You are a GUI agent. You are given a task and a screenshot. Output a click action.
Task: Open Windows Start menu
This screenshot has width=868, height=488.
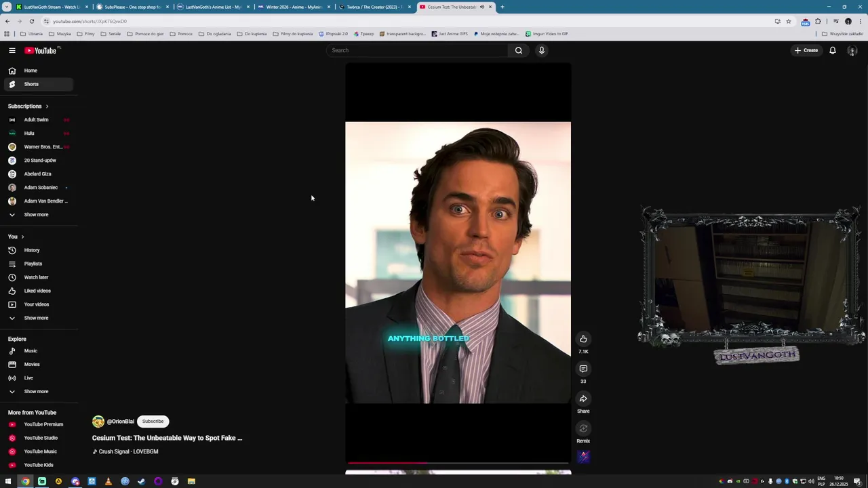(x=8, y=481)
